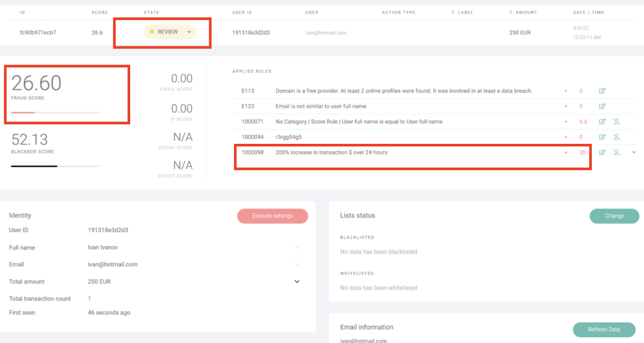Select transaction ID fc90b977ecb7
644x343 pixels.
tap(38, 33)
